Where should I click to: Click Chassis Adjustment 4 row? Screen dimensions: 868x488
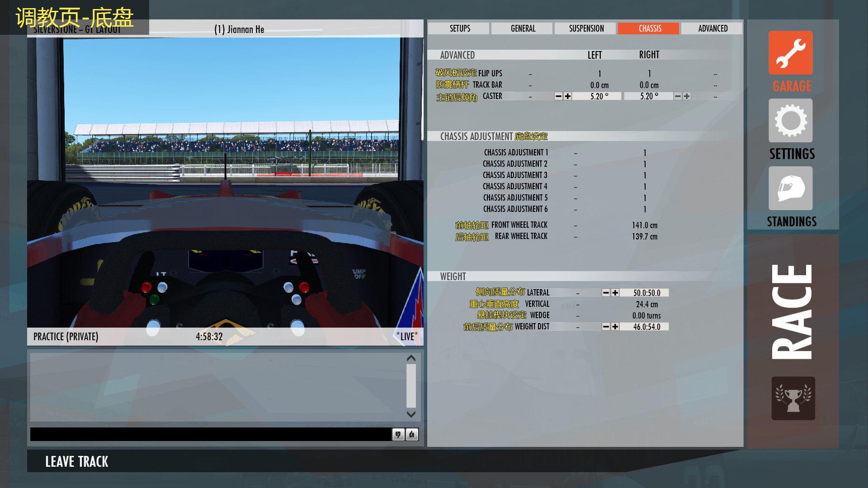(565, 187)
